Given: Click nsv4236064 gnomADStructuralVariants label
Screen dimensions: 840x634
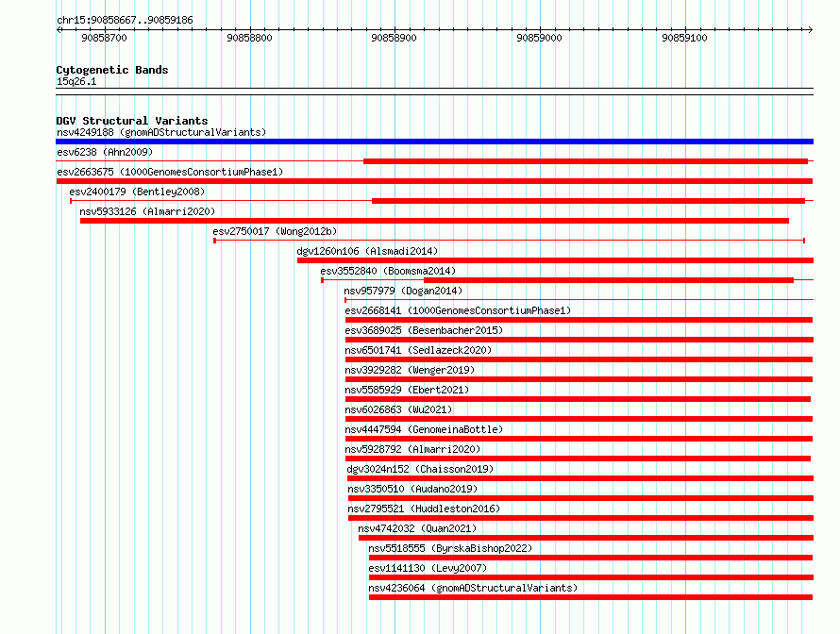Looking at the screenshot, I should click(473, 588).
